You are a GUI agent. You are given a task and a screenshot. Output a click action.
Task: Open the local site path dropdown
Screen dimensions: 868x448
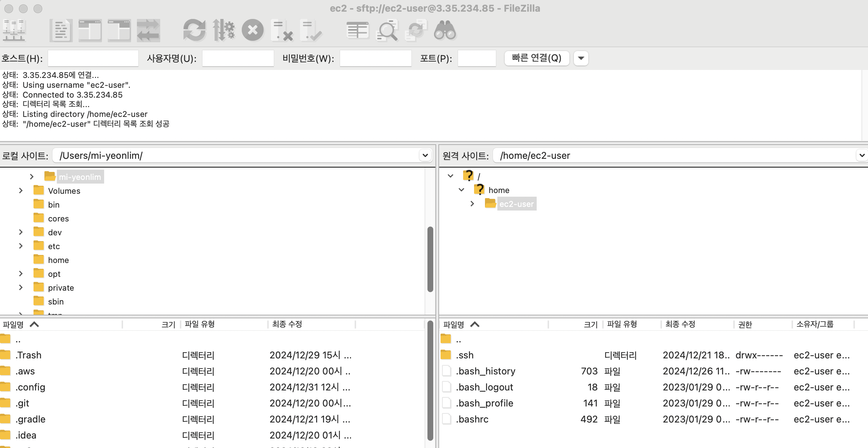click(425, 156)
